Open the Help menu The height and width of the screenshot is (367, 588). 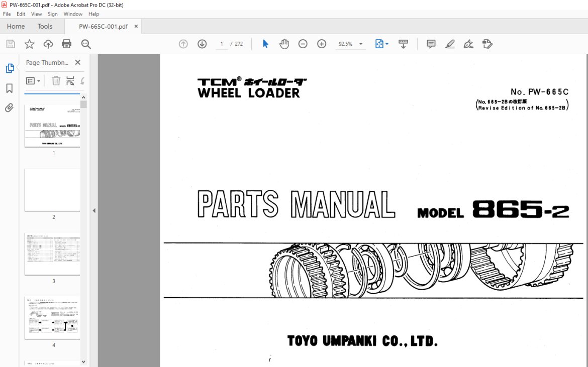tap(94, 14)
